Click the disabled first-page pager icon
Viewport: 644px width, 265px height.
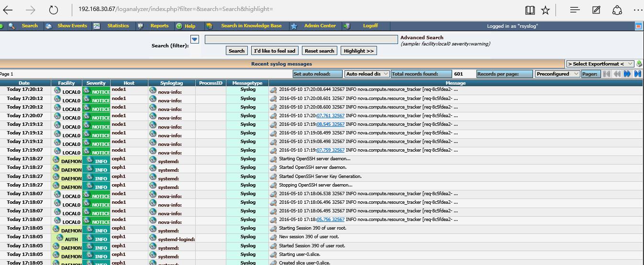607,74
